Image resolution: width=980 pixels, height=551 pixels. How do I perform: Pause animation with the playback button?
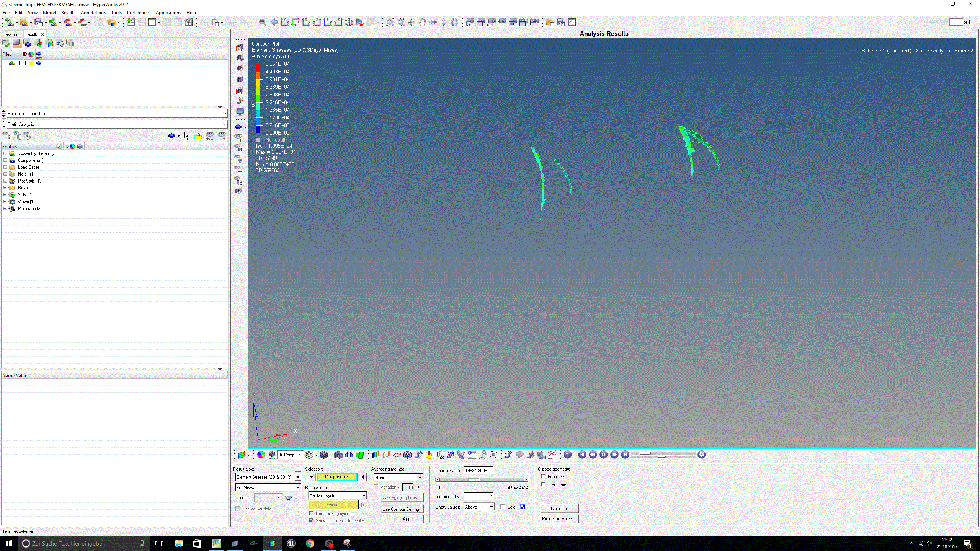click(x=603, y=455)
